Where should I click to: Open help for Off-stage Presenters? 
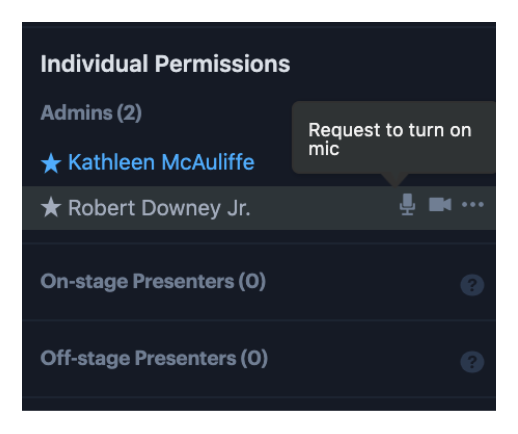(472, 362)
